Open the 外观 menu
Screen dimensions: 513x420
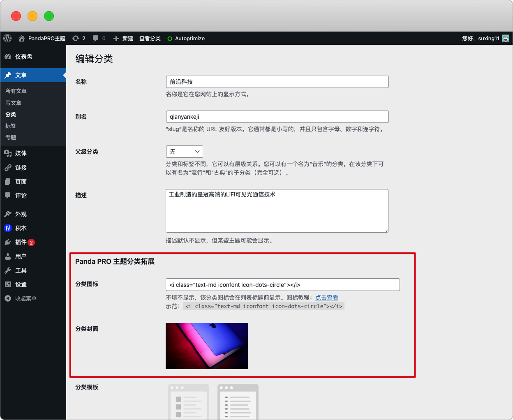(x=33, y=214)
